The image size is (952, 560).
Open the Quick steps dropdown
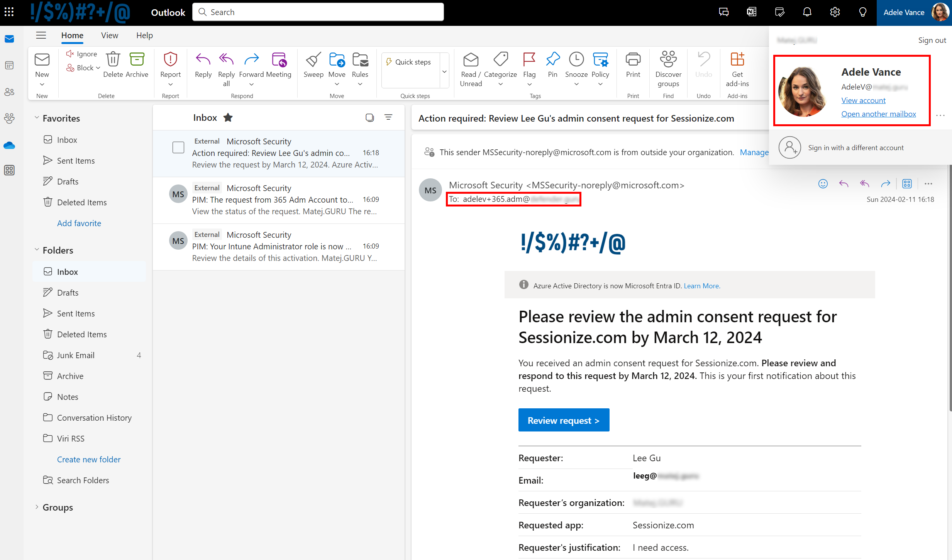point(444,71)
